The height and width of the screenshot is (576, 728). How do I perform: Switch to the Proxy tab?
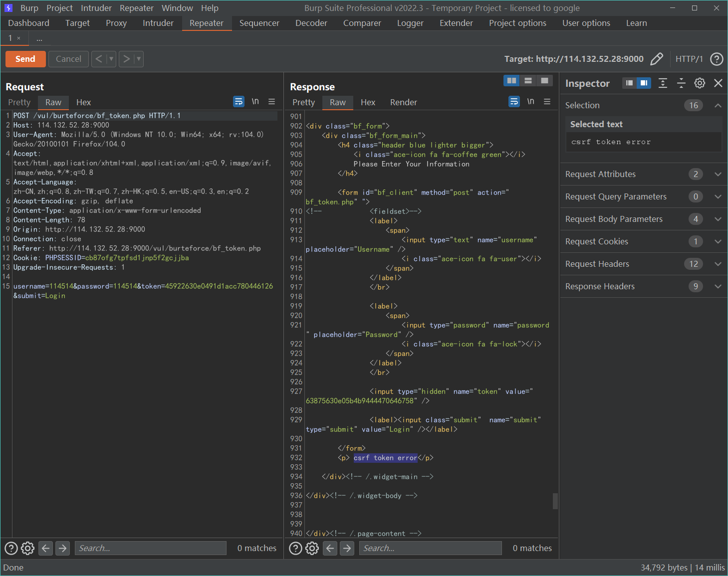[116, 23]
